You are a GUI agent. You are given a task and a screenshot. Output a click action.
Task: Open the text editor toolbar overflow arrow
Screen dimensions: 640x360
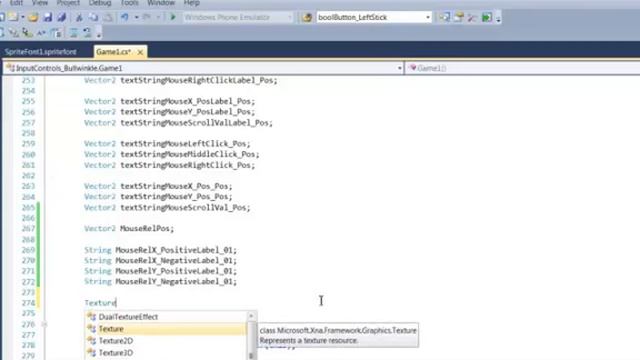point(99,35)
